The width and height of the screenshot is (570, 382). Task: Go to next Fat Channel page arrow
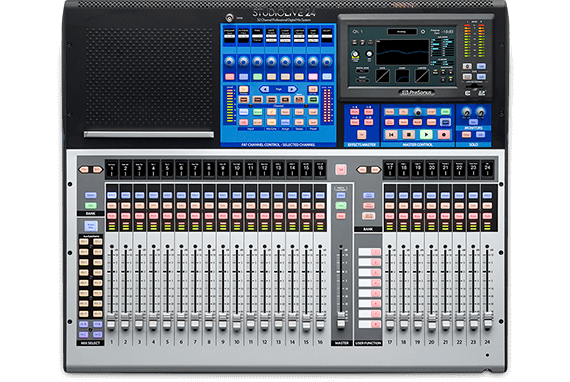(x=292, y=89)
